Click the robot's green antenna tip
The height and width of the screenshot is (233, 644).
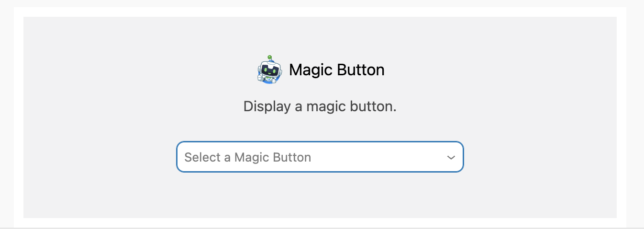270,57
